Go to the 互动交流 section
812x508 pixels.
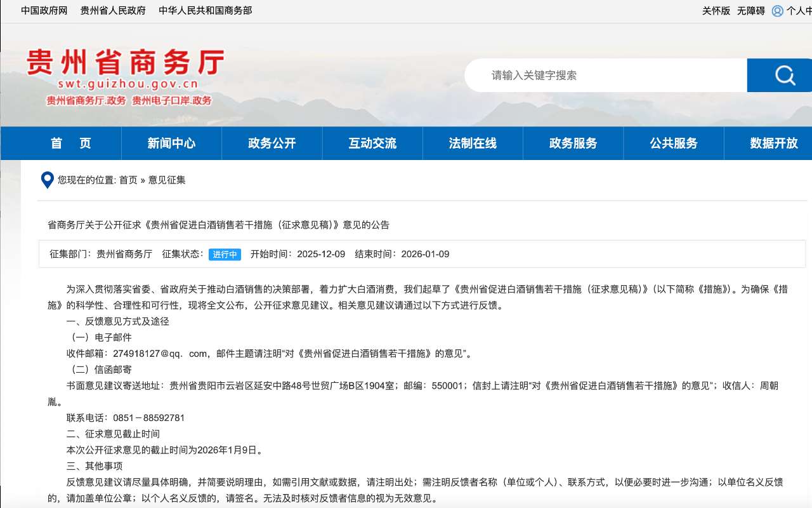pyautogui.click(x=372, y=144)
